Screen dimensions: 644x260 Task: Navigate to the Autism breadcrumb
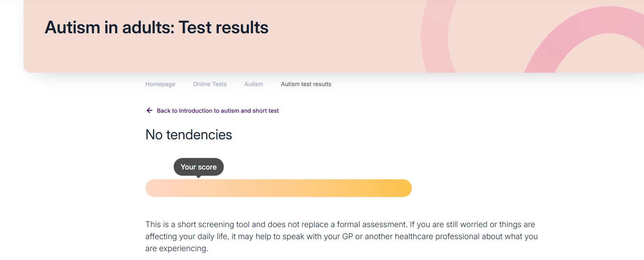tap(253, 84)
